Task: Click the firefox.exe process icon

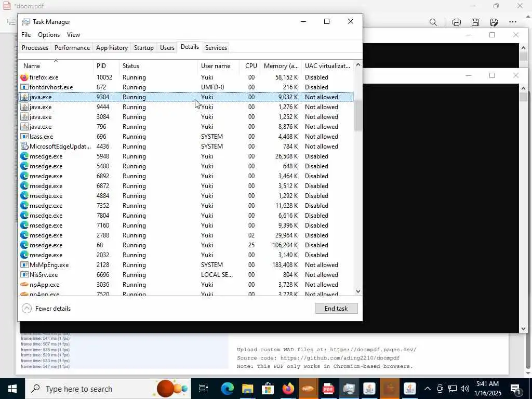Action: coord(24,77)
